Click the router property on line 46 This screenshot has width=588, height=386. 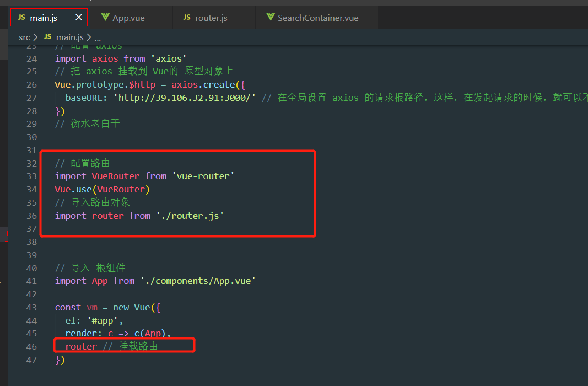click(81, 346)
